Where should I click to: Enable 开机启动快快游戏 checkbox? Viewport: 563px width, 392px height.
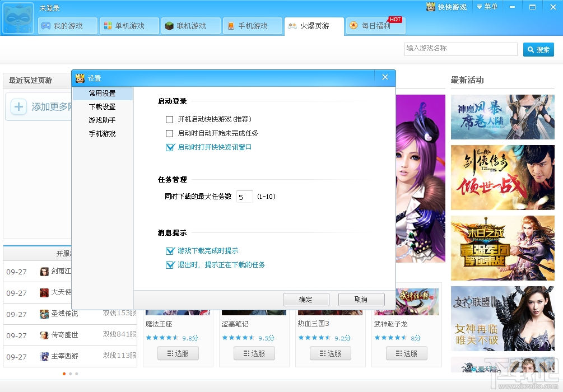point(169,119)
